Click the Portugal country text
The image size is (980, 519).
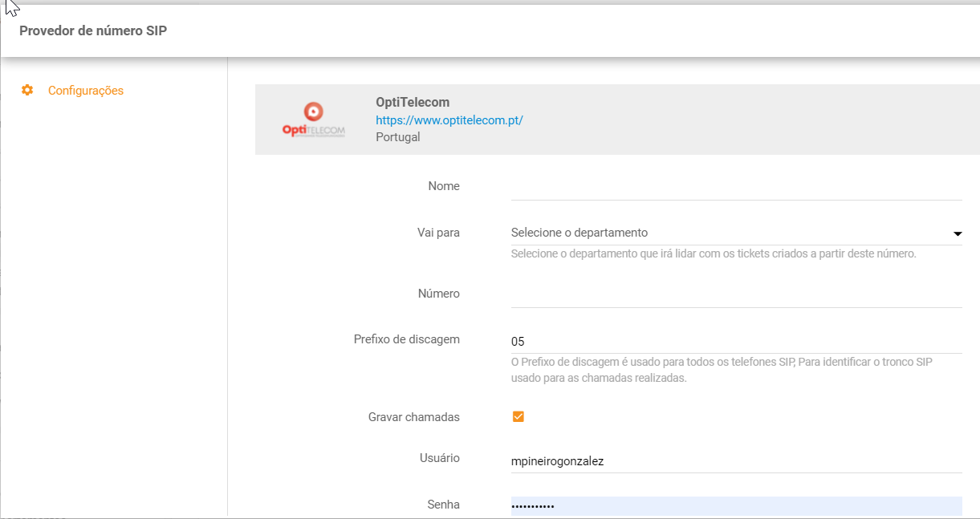[397, 137]
